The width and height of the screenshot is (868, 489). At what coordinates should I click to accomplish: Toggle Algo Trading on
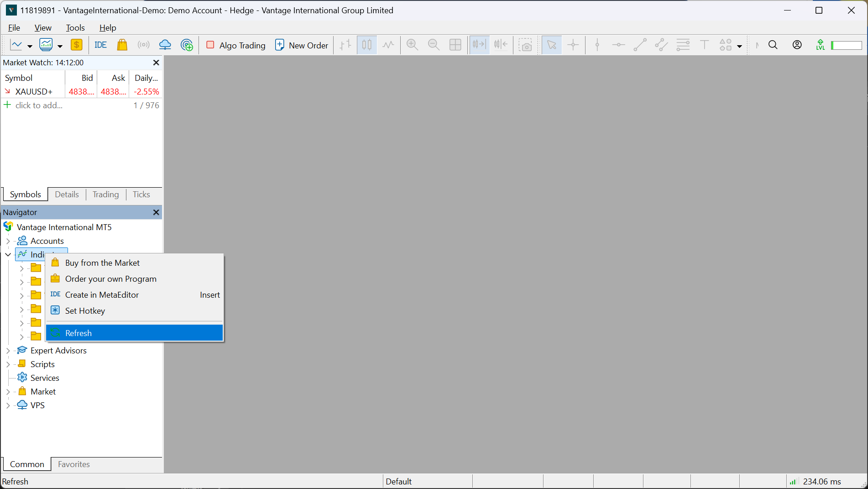click(x=236, y=45)
